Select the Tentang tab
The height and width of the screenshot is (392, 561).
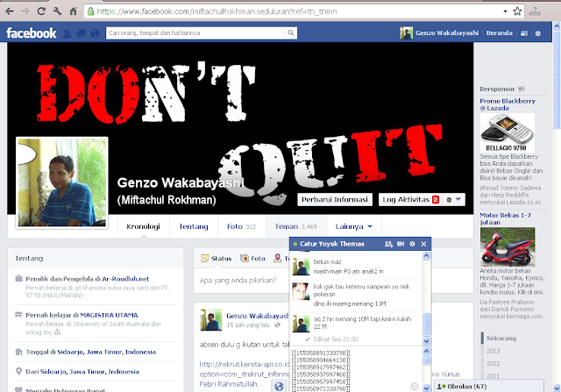tap(194, 226)
